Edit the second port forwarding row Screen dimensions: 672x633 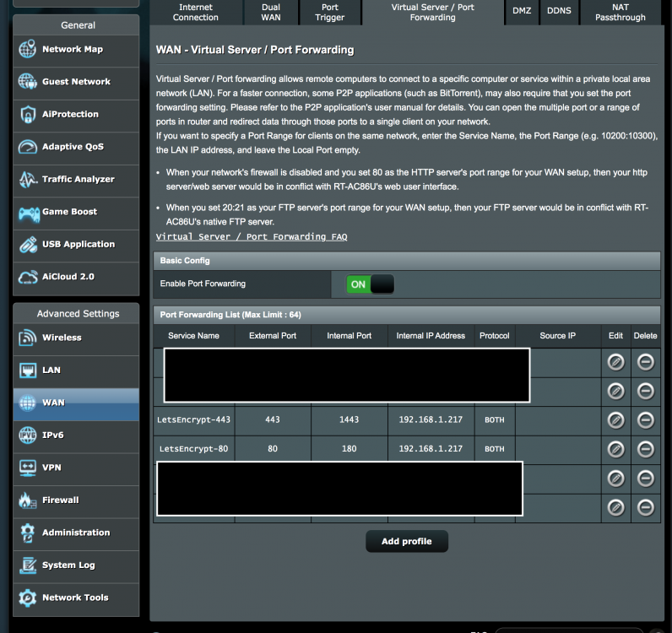[615, 392]
